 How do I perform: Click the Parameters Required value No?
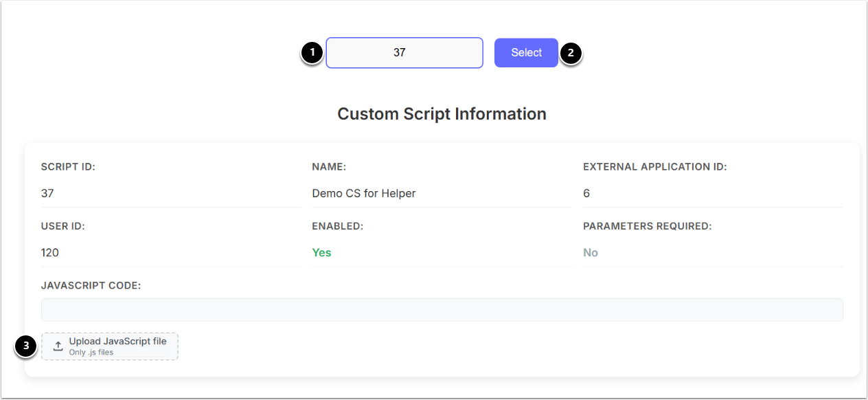click(591, 253)
